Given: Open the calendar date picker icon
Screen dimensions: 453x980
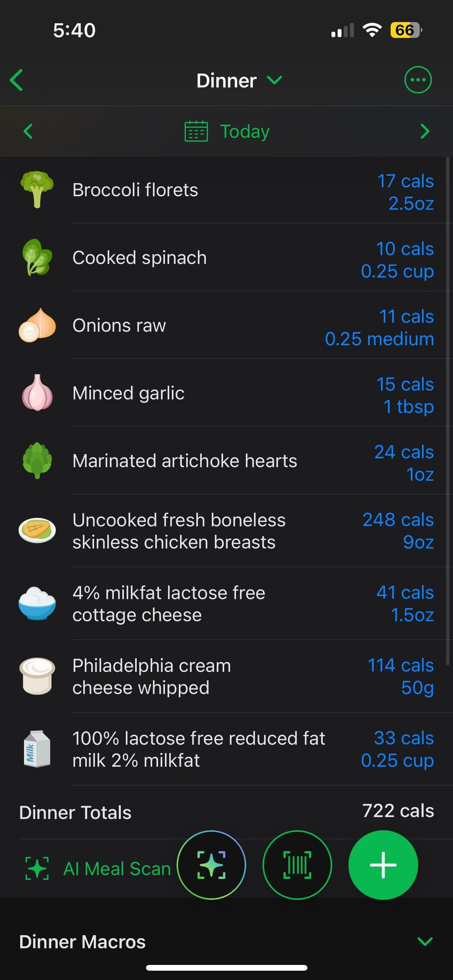Looking at the screenshot, I should coord(196,131).
